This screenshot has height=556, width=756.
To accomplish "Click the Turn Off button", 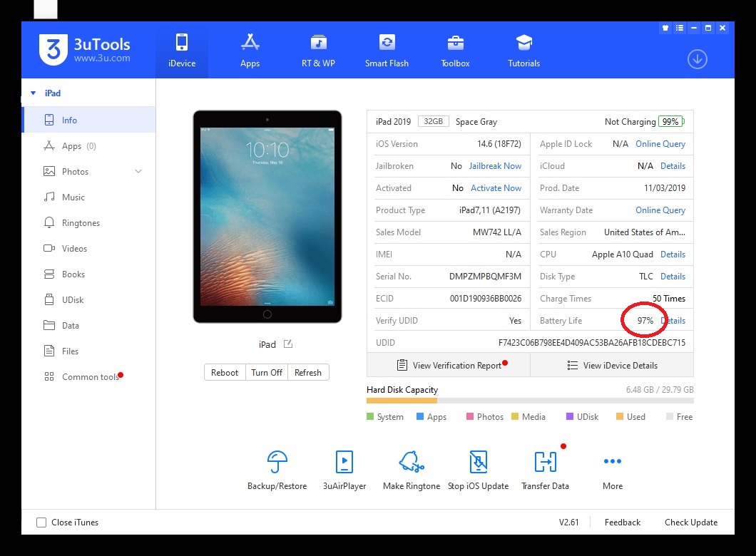I will [267, 372].
